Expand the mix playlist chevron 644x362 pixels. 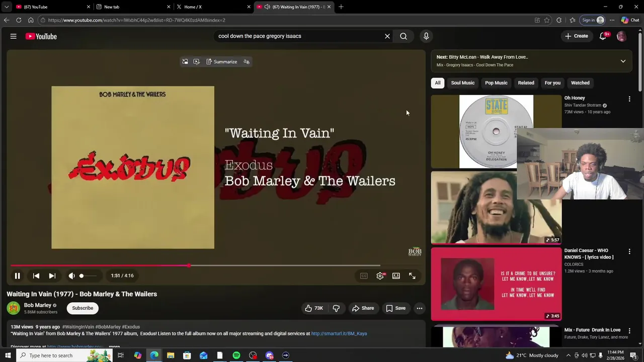pos(623,61)
